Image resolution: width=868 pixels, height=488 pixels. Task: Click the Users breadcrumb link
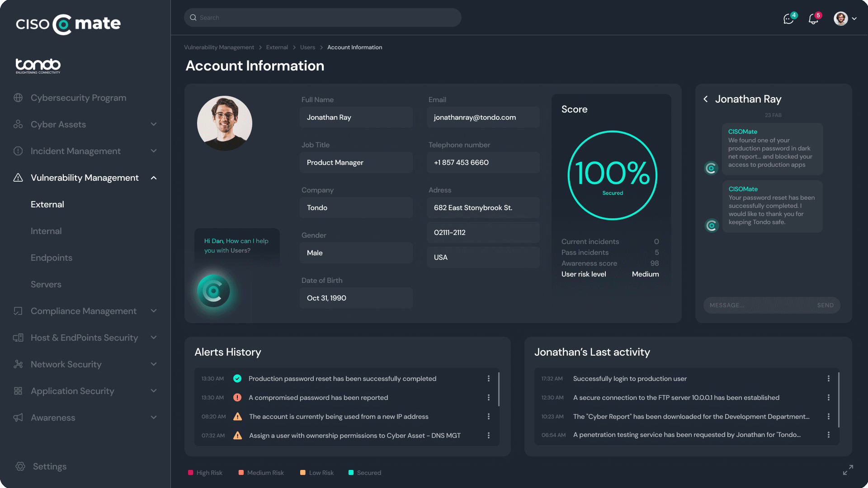pyautogui.click(x=307, y=47)
